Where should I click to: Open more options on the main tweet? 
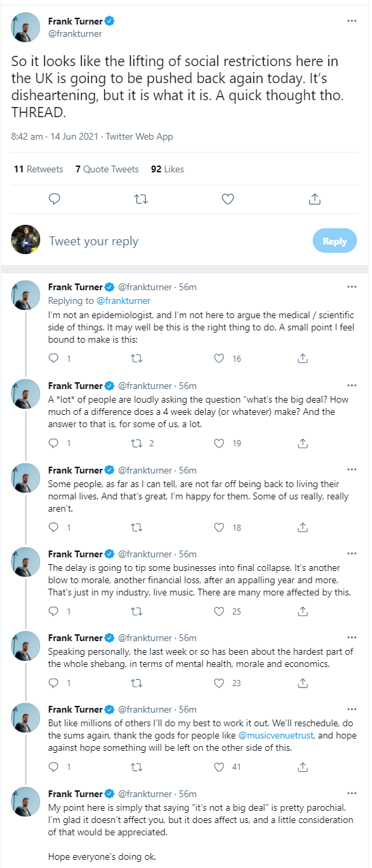coord(352,21)
